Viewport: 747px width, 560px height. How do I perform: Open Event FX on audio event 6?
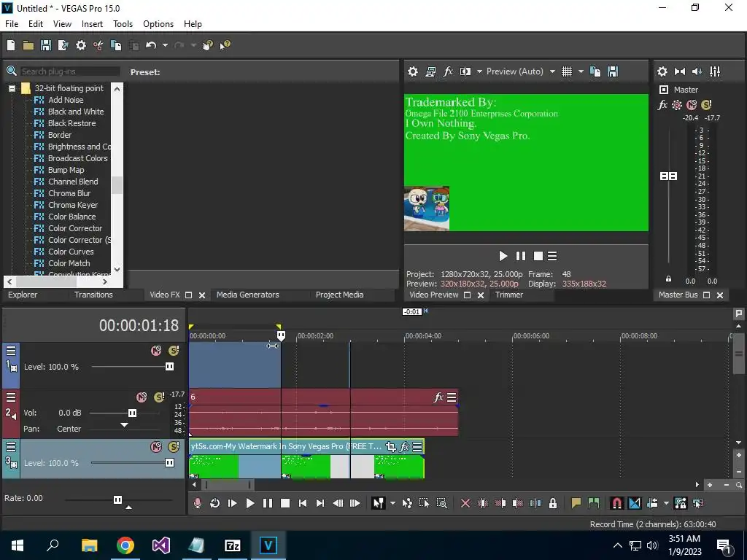[438, 397]
